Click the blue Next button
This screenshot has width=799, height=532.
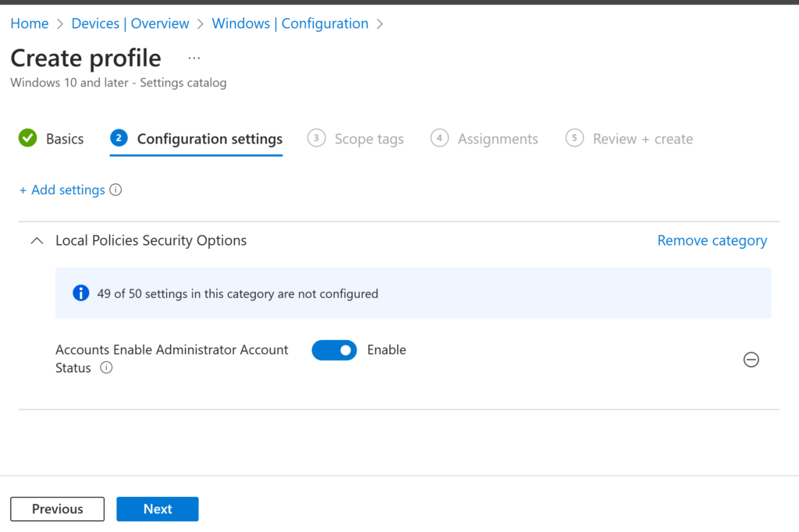(158, 509)
